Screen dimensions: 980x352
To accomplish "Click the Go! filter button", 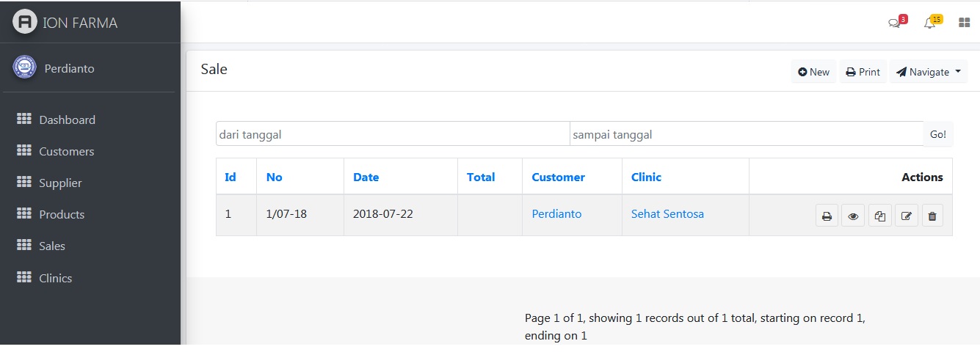I will (938, 134).
